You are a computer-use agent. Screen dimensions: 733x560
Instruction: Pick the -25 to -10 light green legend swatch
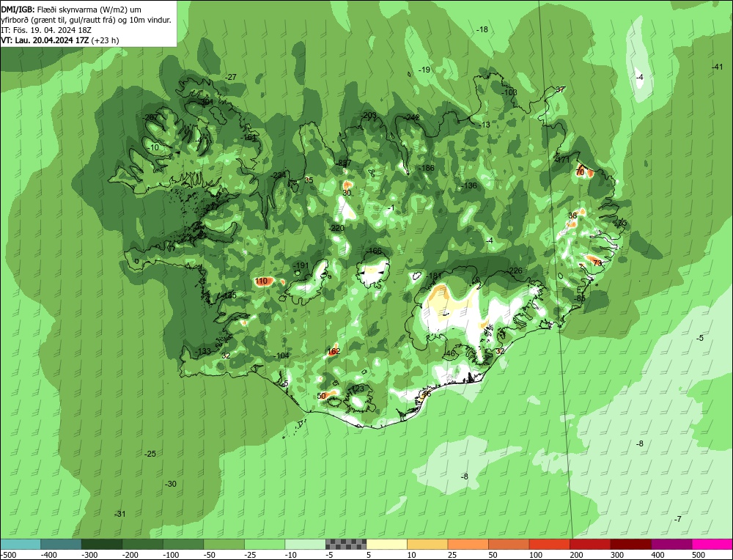pos(265,544)
